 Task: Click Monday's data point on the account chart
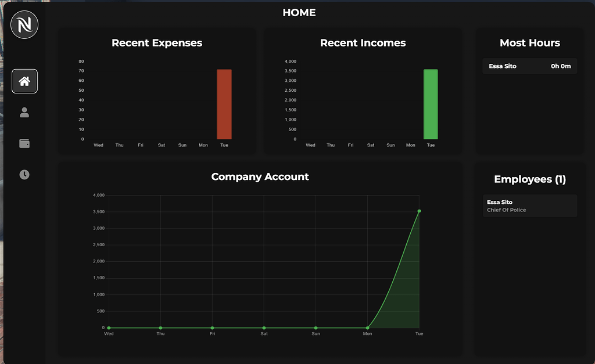367,327
